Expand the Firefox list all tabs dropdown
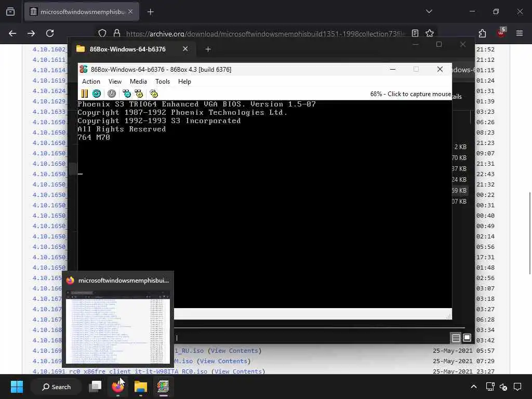The image size is (532, 399). (429, 11)
